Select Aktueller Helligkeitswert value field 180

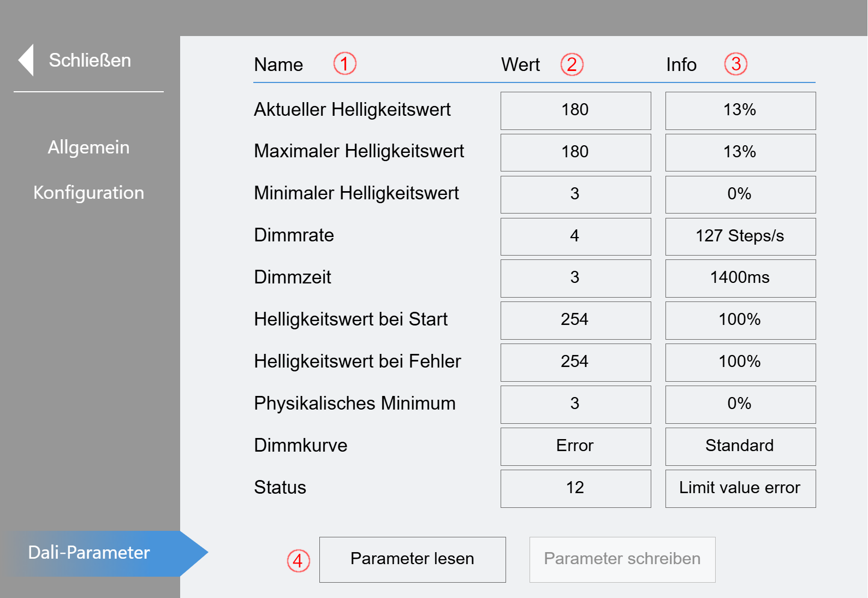coord(575,111)
